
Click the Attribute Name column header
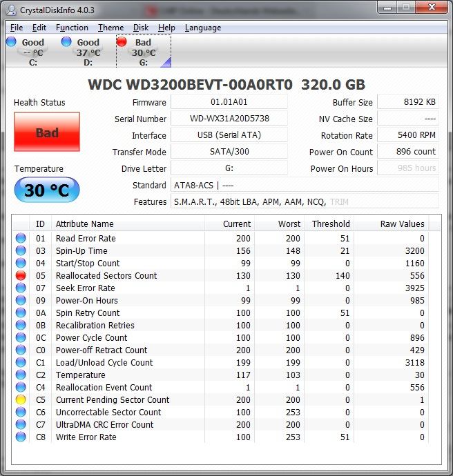(128, 224)
